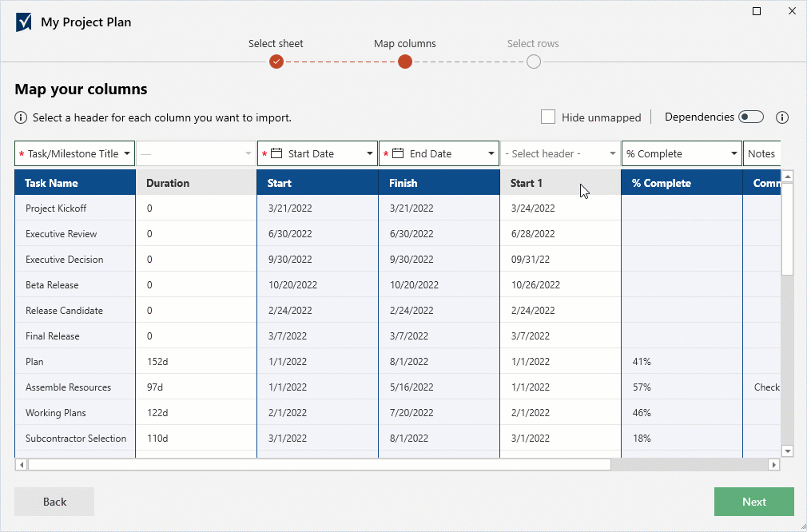This screenshot has width=807, height=532.
Task: Open the Task/Milestone Title header dropdown
Action: coord(74,153)
